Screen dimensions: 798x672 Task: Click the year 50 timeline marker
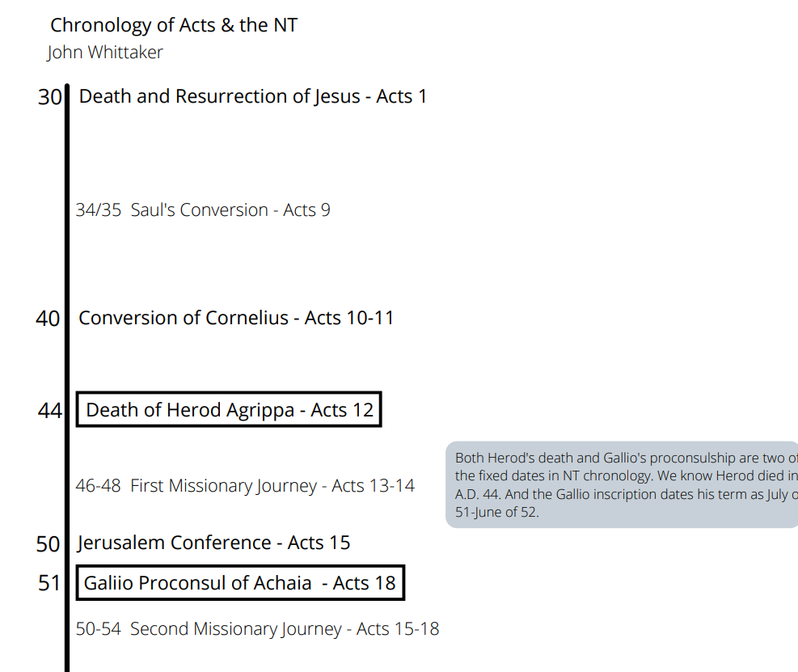click(48, 544)
